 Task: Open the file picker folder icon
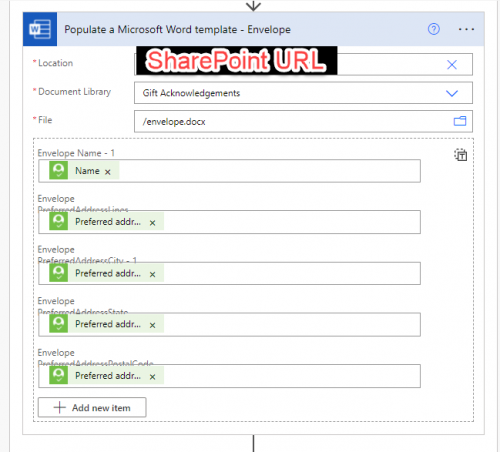click(x=460, y=121)
